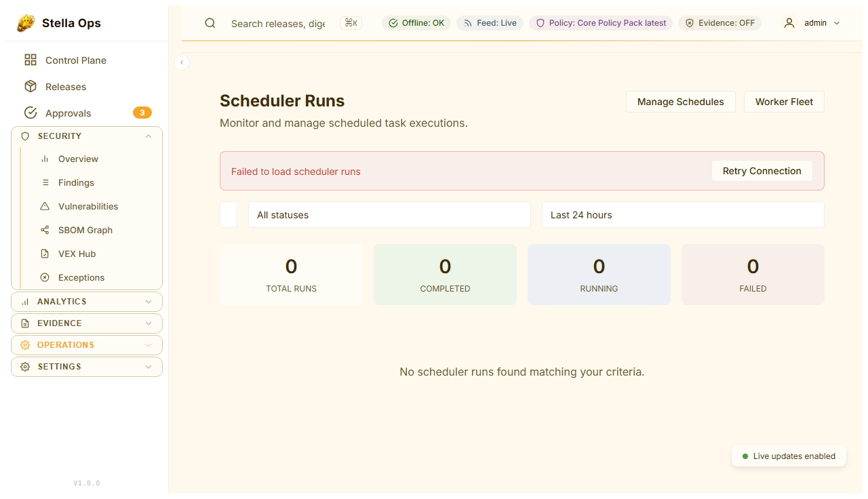868x499 pixels.
Task: Click the Vulnerabilities warning triangle icon
Action: (x=45, y=206)
